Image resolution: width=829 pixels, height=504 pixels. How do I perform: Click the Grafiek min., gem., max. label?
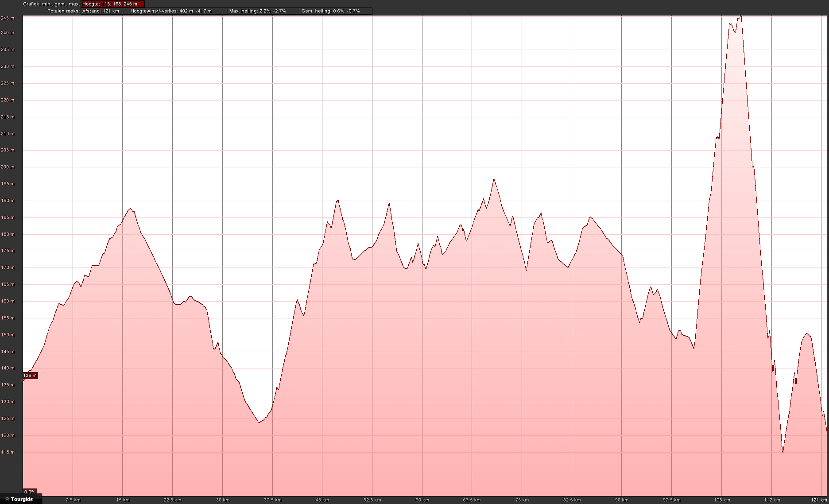pos(50,4)
